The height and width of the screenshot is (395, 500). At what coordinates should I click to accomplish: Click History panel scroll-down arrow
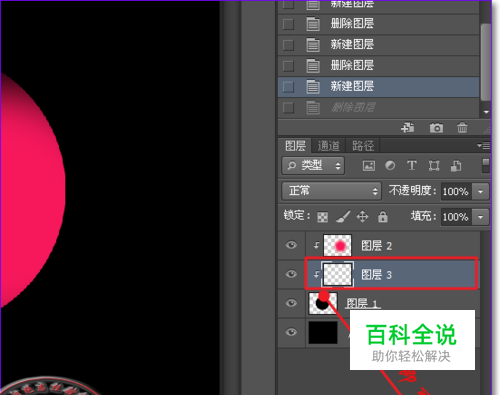coord(486,112)
